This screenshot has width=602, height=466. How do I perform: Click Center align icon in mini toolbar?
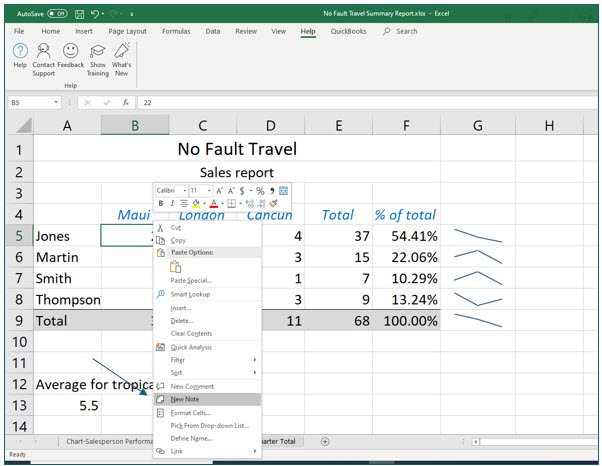click(184, 203)
